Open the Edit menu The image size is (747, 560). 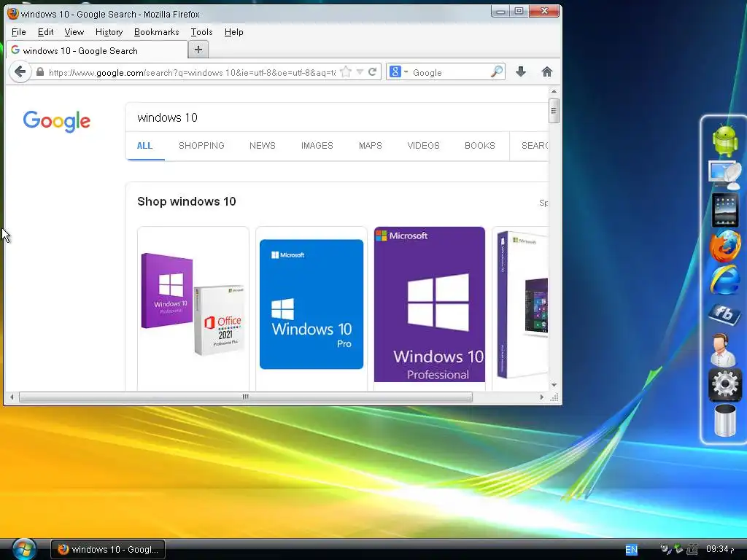pos(45,32)
